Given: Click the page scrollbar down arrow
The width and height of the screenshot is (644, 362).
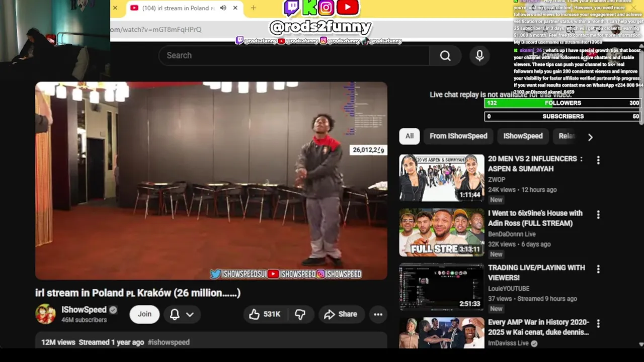Looking at the screenshot, I should tap(641, 344).
